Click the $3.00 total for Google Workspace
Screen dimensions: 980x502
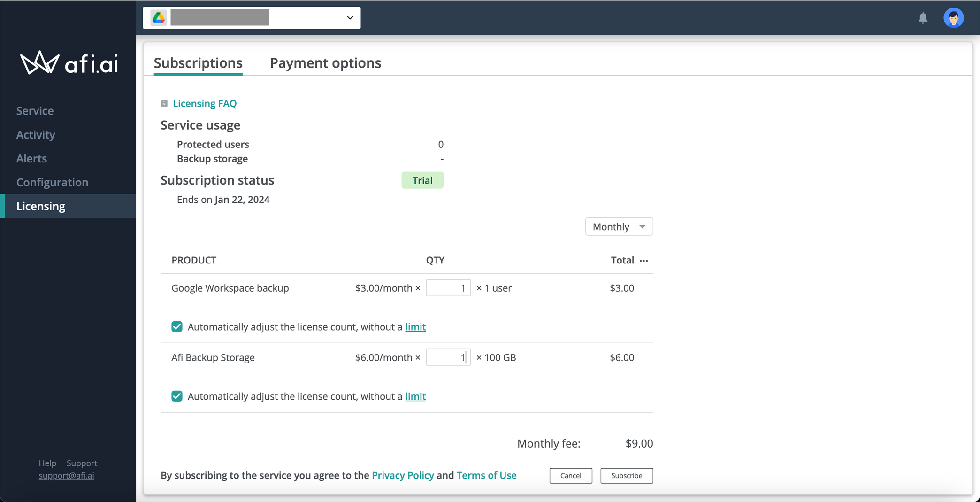(622, 288)
